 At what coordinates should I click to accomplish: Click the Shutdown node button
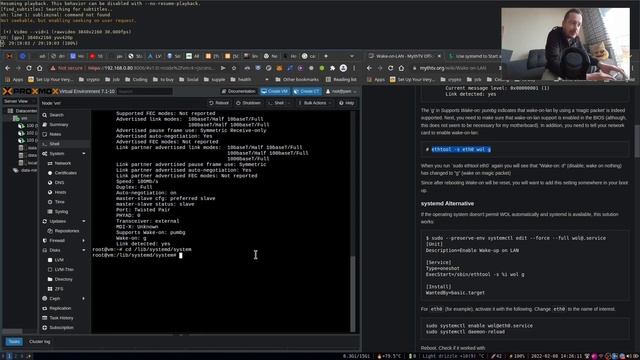click(249, 103)
